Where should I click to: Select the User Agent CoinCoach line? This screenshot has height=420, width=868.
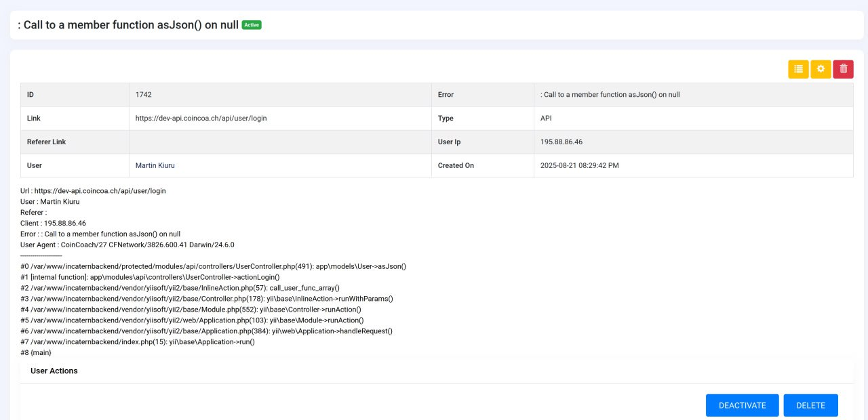(x=127, y=245)
